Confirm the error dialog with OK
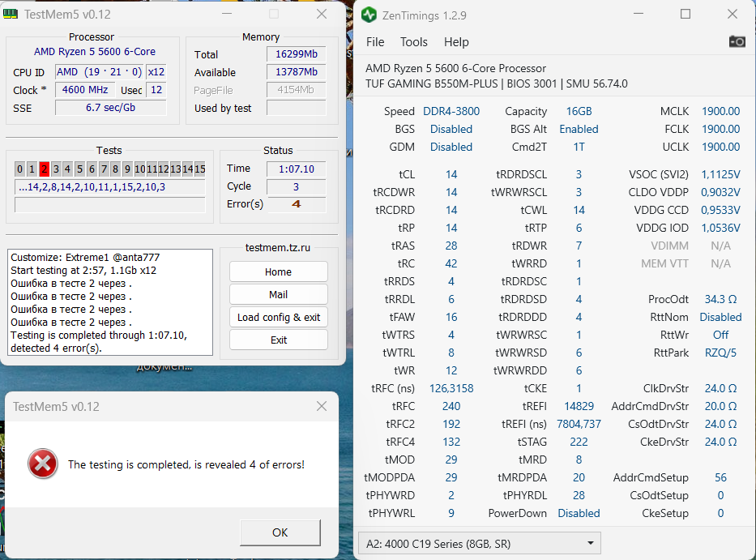Screen dimensions: 756x560 click(x=280, y=532)
